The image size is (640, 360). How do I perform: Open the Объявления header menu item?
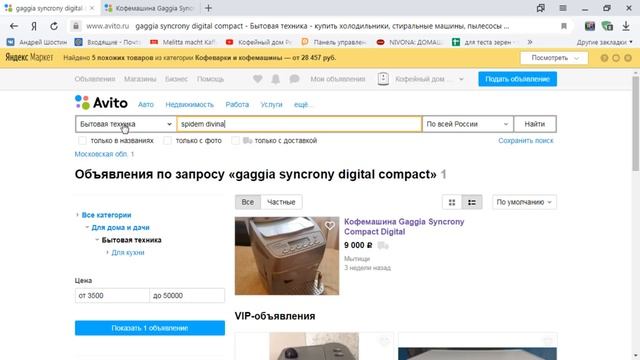[95, 79]
